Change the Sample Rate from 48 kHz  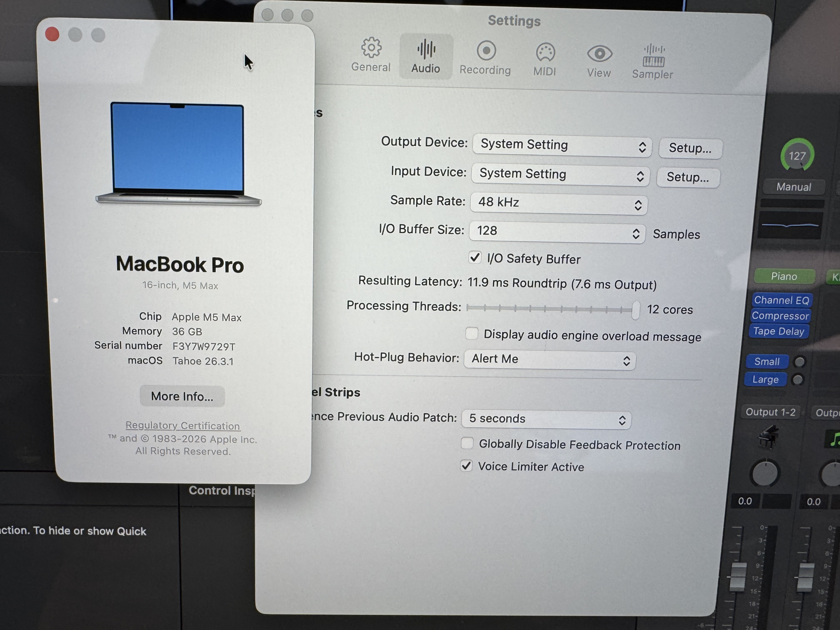[559, 203]
